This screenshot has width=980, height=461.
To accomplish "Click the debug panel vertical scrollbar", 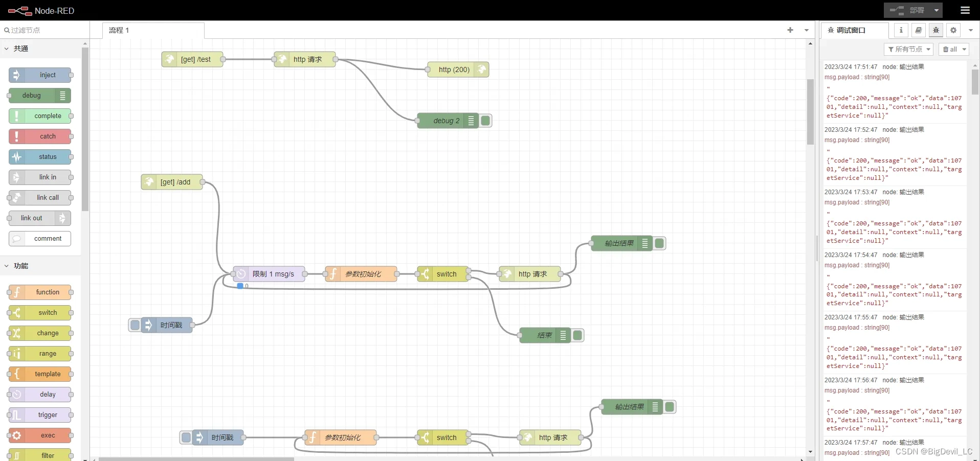I will click(x=975, y=82).
